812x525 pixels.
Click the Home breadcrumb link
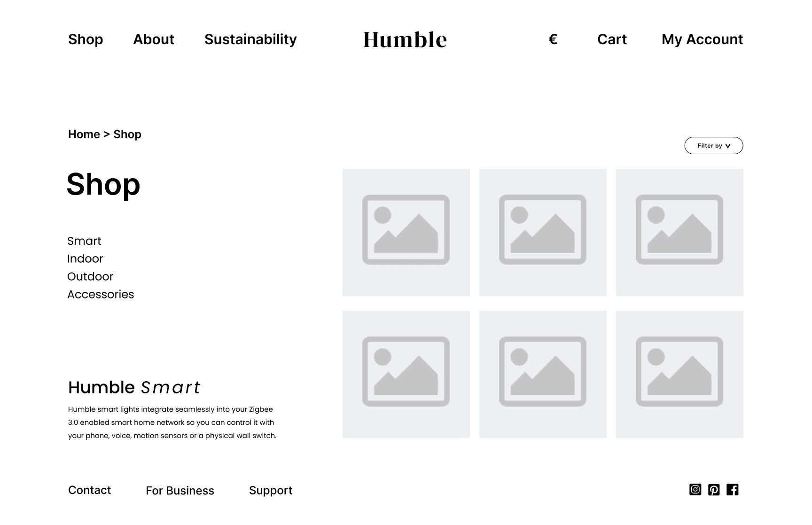point(84,134)
